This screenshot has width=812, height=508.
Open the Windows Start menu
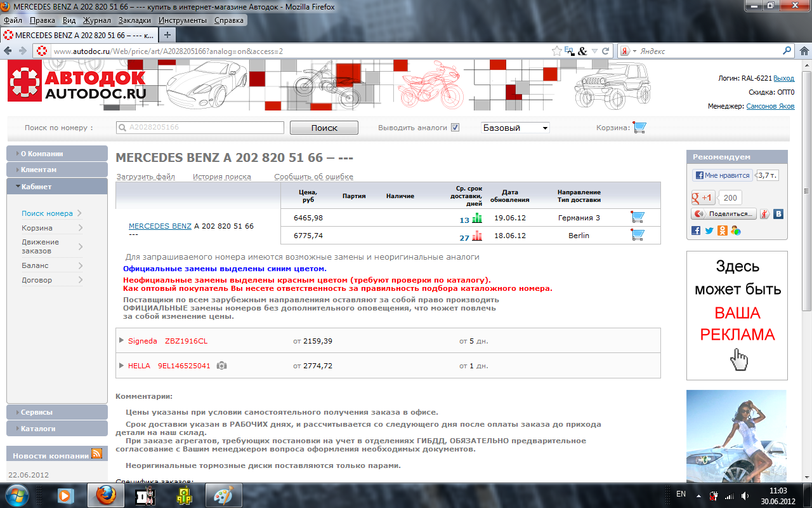[x=16, y=495]
